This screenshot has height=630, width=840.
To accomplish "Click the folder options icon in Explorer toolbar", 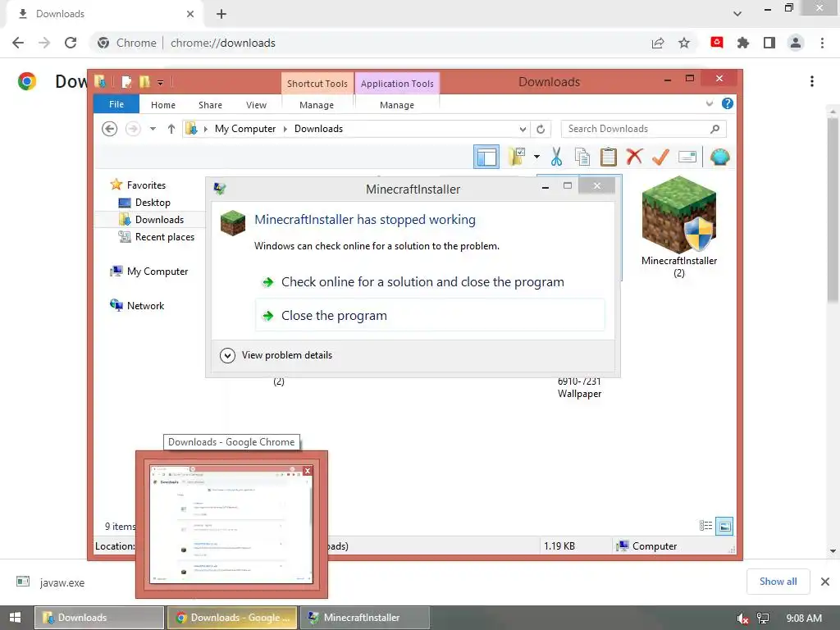I will click(517, 157).
